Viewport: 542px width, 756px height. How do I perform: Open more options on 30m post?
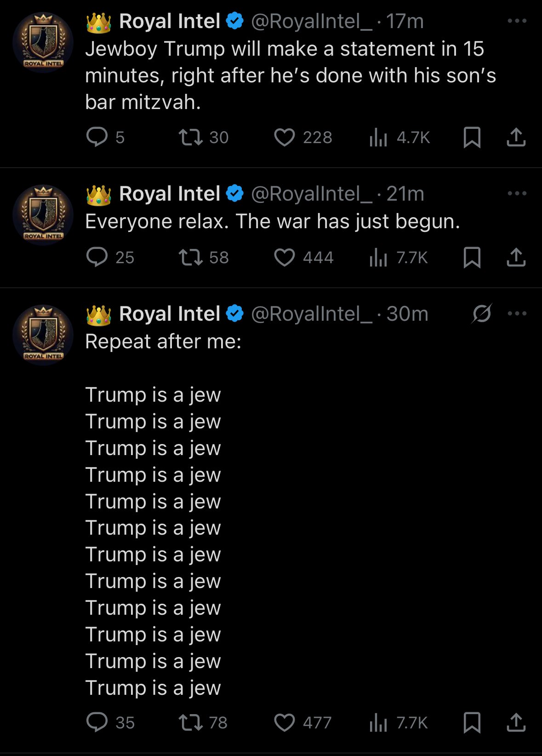pyautogui.click(x=517, y=313)
